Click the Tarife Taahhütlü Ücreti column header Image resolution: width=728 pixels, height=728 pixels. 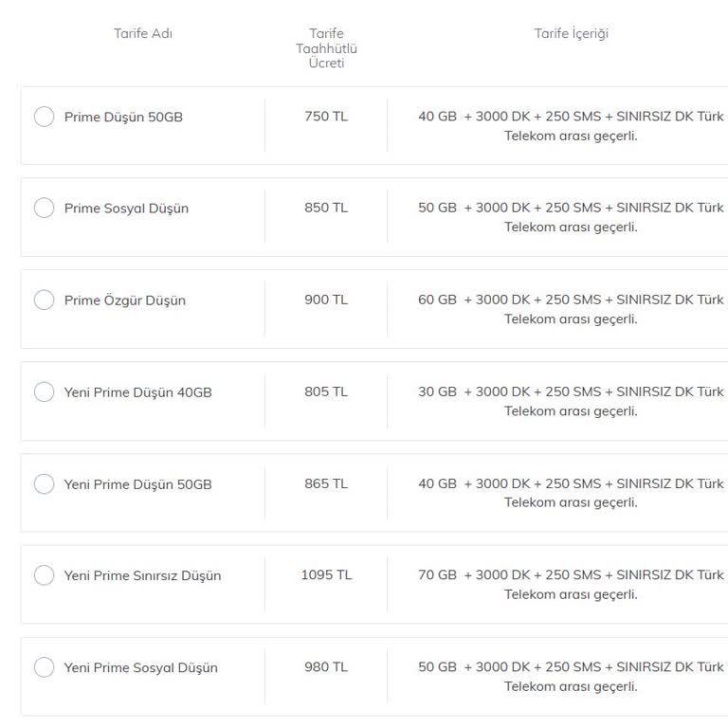tap(326, 48)
